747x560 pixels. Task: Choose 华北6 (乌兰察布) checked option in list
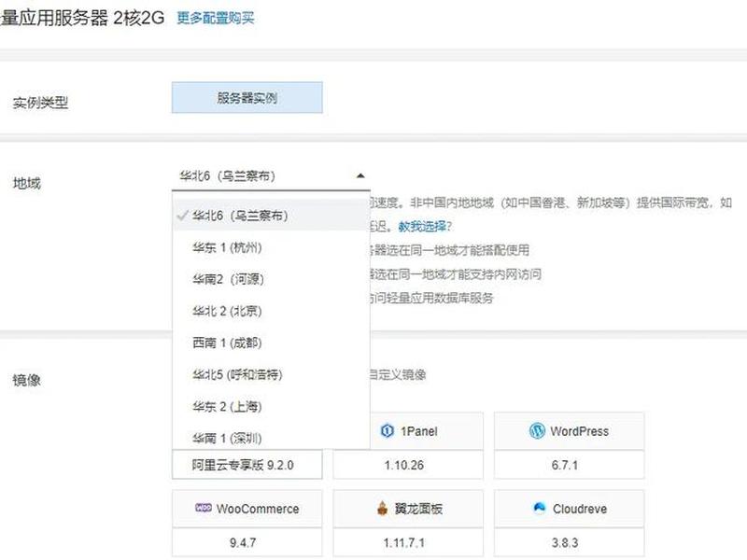[271, 216]
